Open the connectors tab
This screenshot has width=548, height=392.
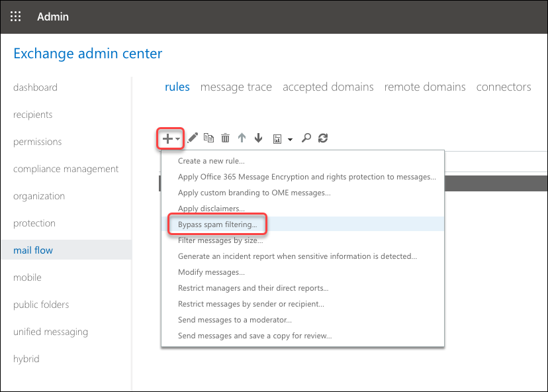pyautogui.click(x=503, y=87)
